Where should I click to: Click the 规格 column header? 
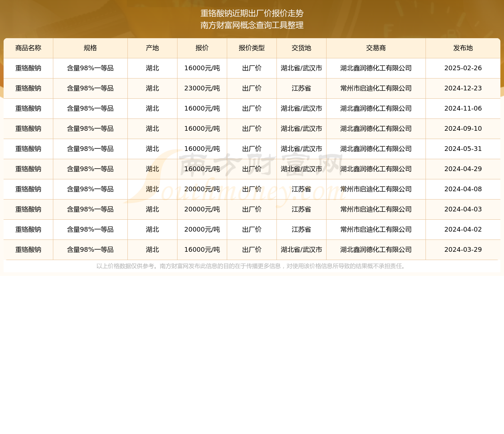pyautogui.click(x=90, y=48)
